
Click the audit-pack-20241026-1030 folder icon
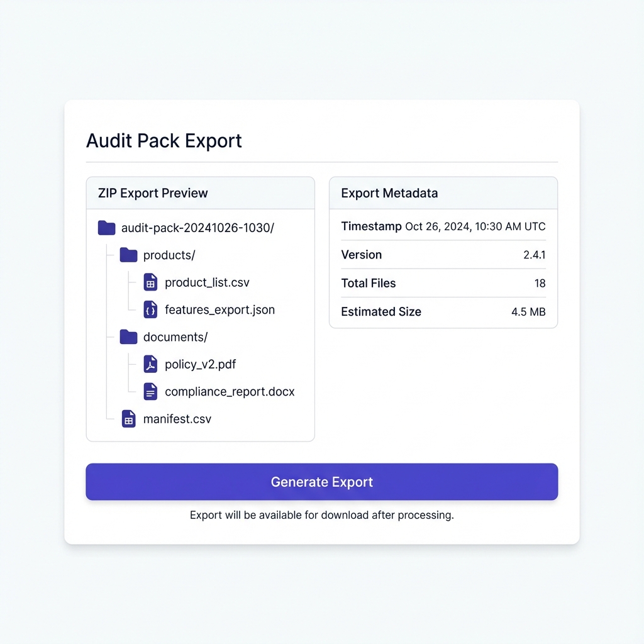tap(106, 228)
